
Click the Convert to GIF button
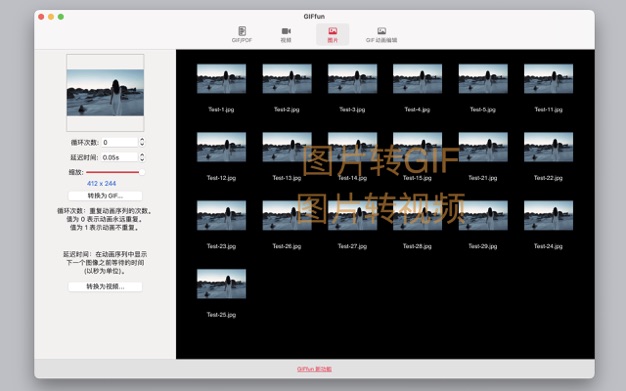(105, 196)
